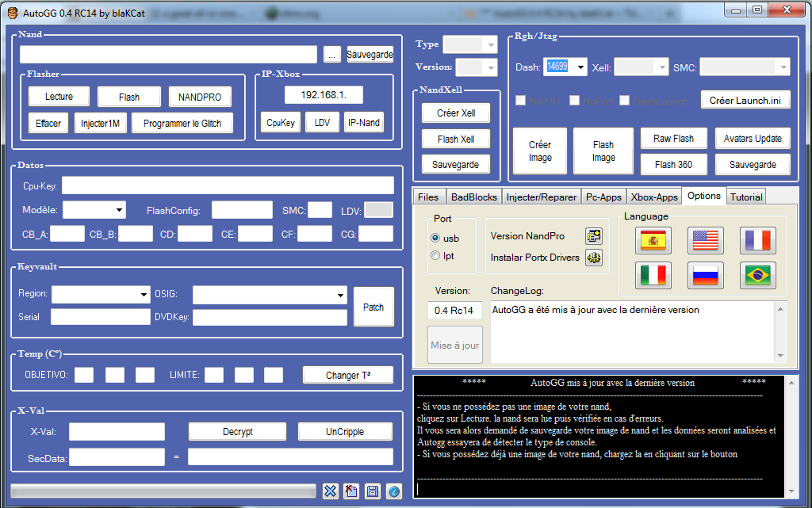
Task: Click the IP-Nand button
Action: pyautogui.click(x=363, y=123)
